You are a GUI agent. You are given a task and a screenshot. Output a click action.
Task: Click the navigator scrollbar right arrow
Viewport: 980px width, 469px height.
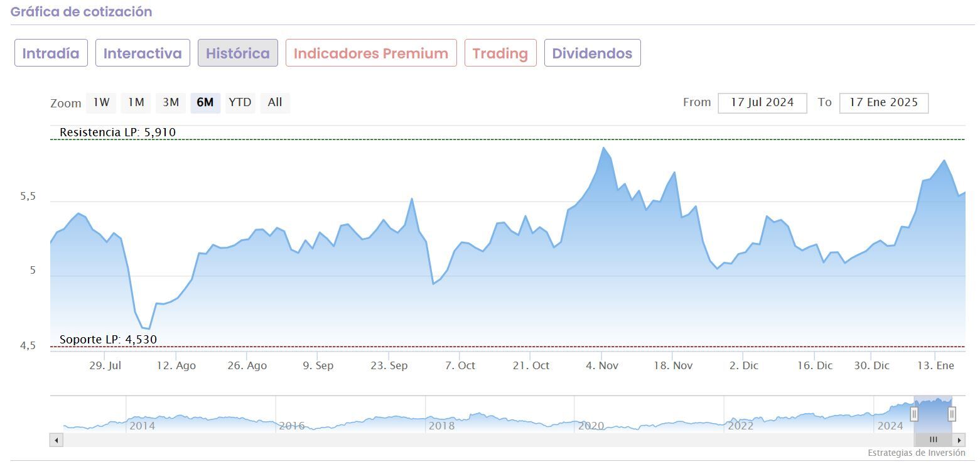[959, 440]
